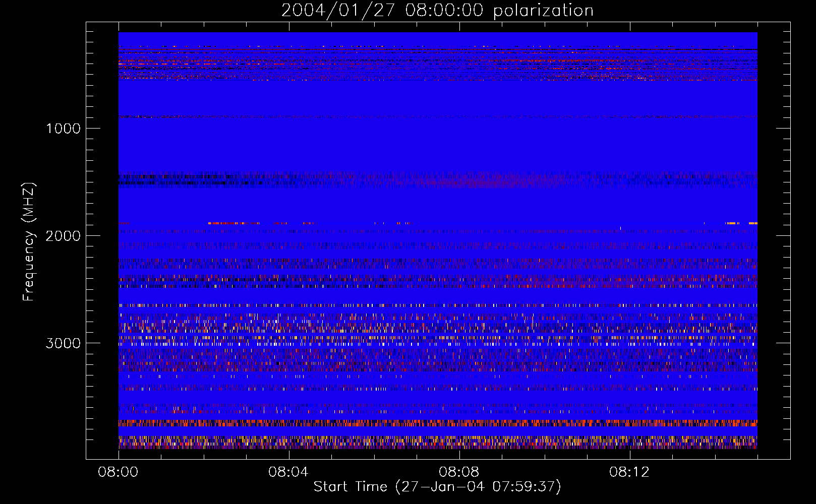Click the "08:12" time tick label
Viewport: 816px width, 504px height.
[629, 472]
